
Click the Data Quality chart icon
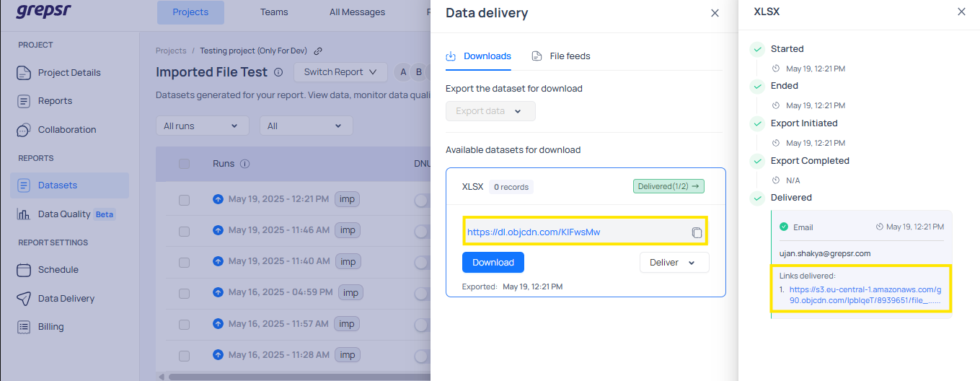(25, 214)
